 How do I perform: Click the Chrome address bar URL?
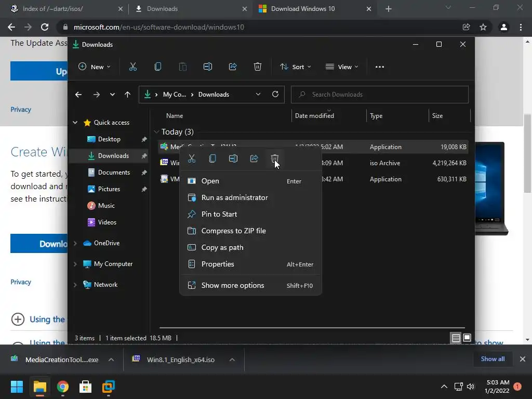tap(159, 27)
